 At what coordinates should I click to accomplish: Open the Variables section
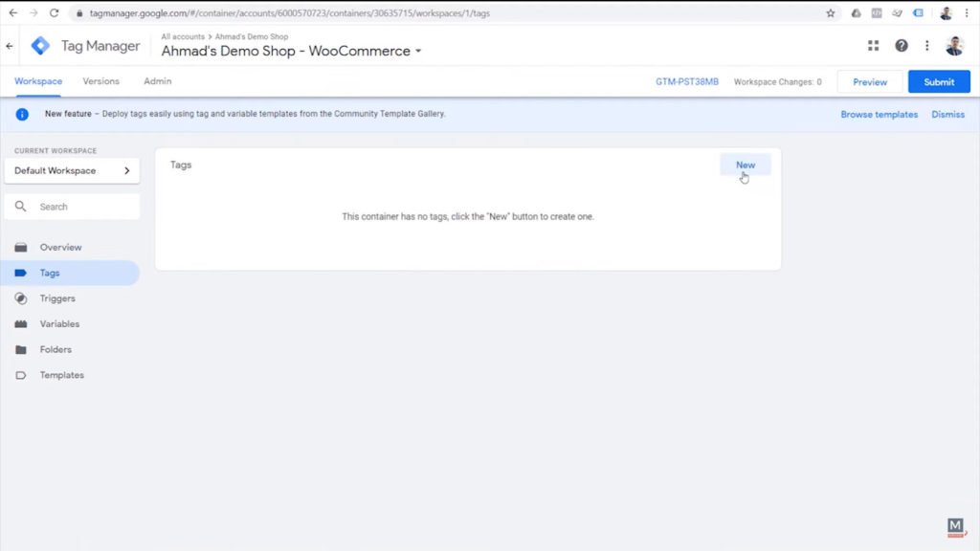[59, 323]
